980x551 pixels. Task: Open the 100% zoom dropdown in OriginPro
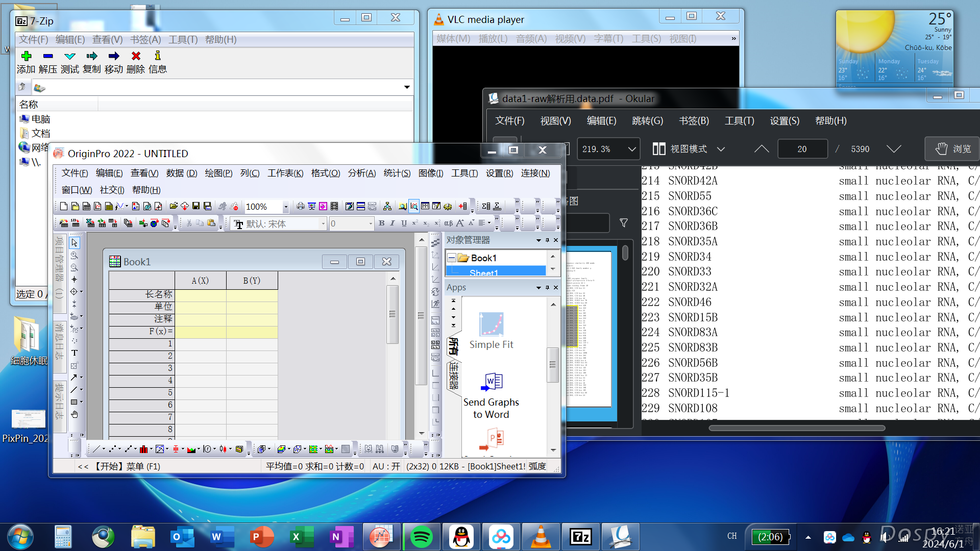pos(286,207)
